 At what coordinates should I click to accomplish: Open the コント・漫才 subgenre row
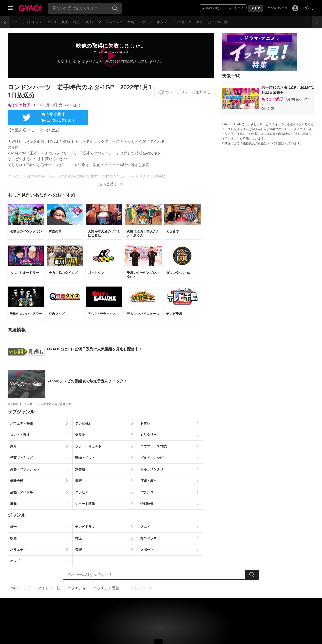pos(40,435)
